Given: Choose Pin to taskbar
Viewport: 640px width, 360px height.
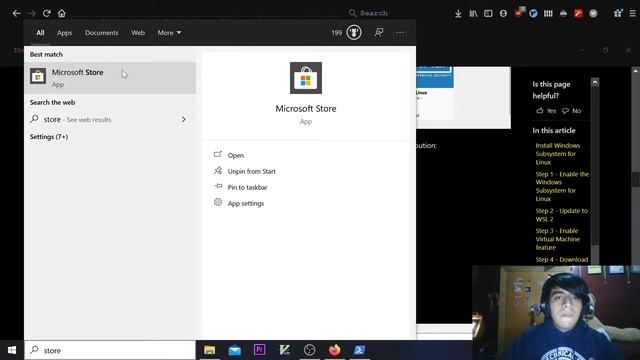Looking at the screenshot, I should [247, 187].
